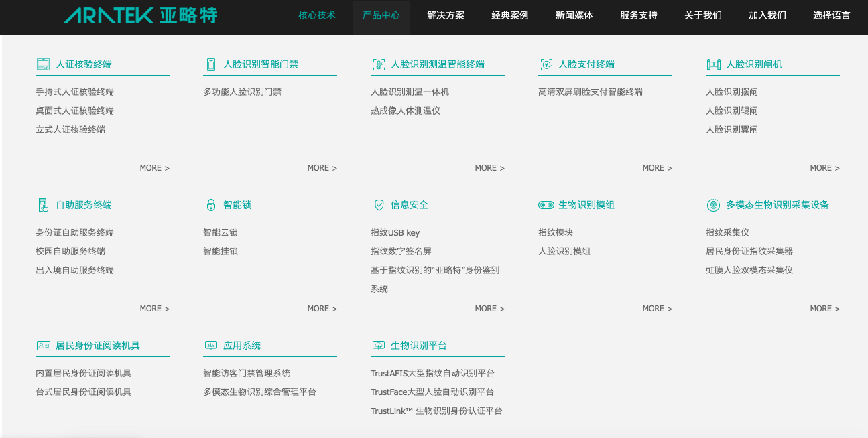Open 指纹模块 link

click(556, 232)
